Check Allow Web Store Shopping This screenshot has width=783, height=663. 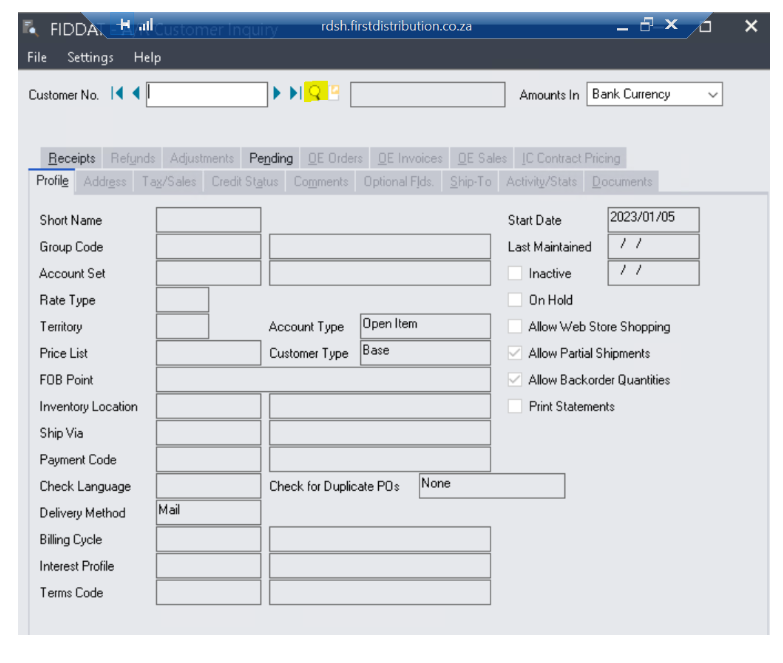pos(515,327)
